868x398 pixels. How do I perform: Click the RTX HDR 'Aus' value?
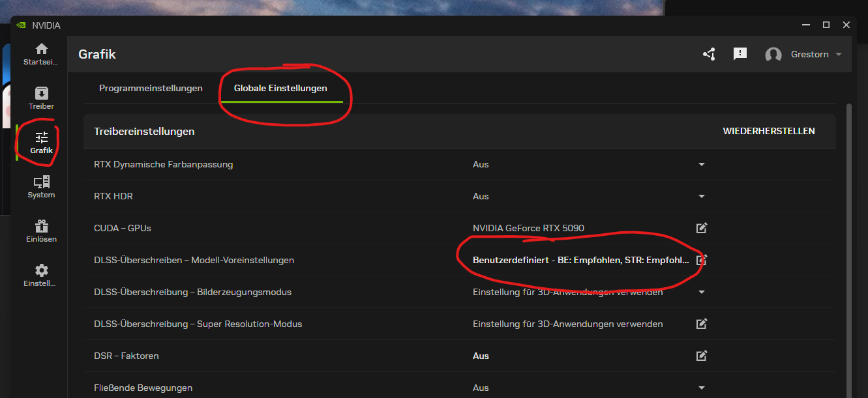point(481,196)
